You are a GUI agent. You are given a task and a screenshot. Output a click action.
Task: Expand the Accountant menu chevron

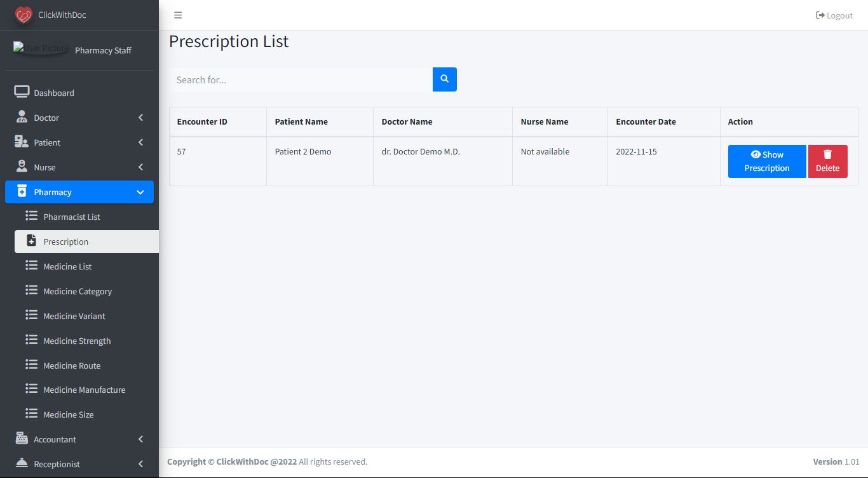(140, 439)
